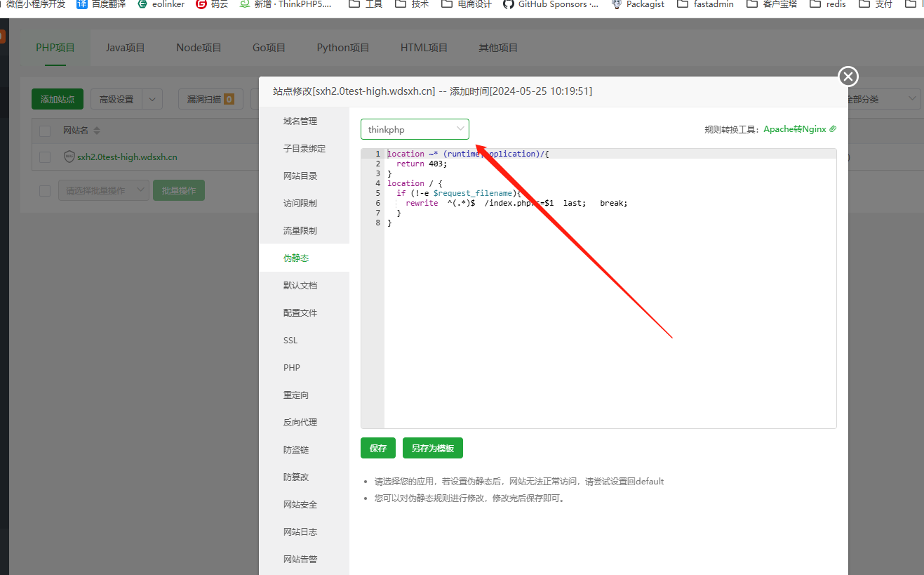This screenshot has width=924, height=575.
Task: Switch to the Java项目 tab
Action: pyautogui.click(x=125, y=48)
